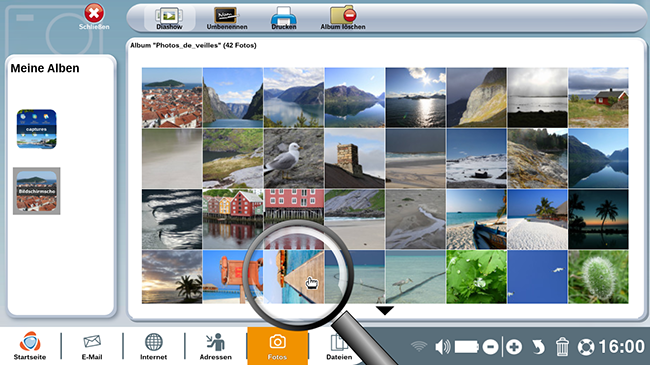Screen dimensions: 650x365
Task: Open the black and white seascape photo
Action: pyautogui.click(x=537, y=98)
